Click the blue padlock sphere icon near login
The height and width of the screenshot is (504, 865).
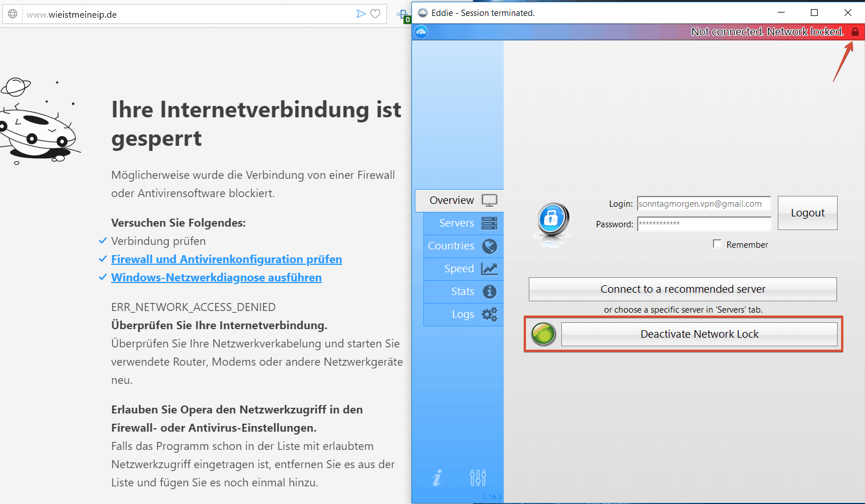point(552,219)
